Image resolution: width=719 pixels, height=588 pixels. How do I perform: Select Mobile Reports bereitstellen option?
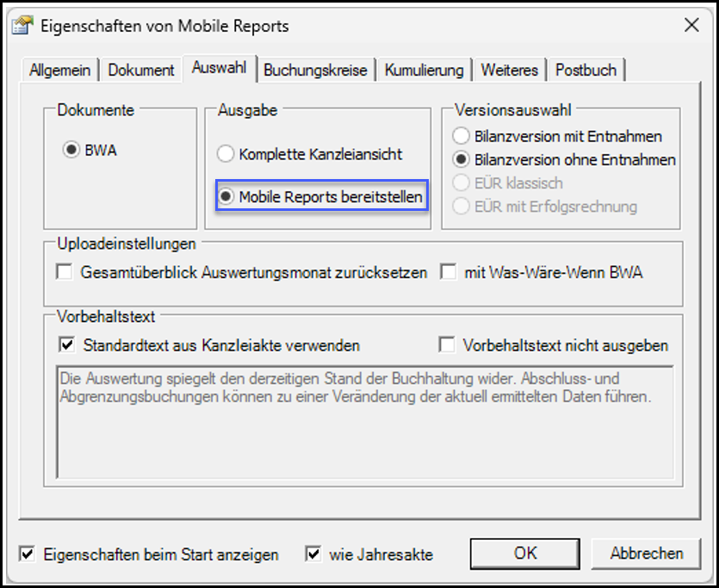[x=226, y=196]
